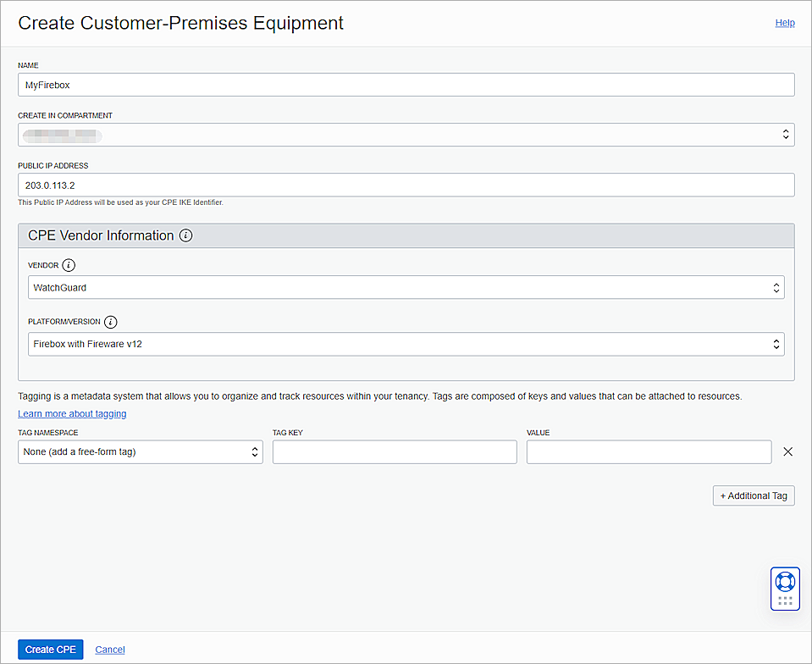Expand the TAG NAMESPACE free-form tag dropdown
The width and height of the screenshot is (812, 664).
[x=141, y=451]
